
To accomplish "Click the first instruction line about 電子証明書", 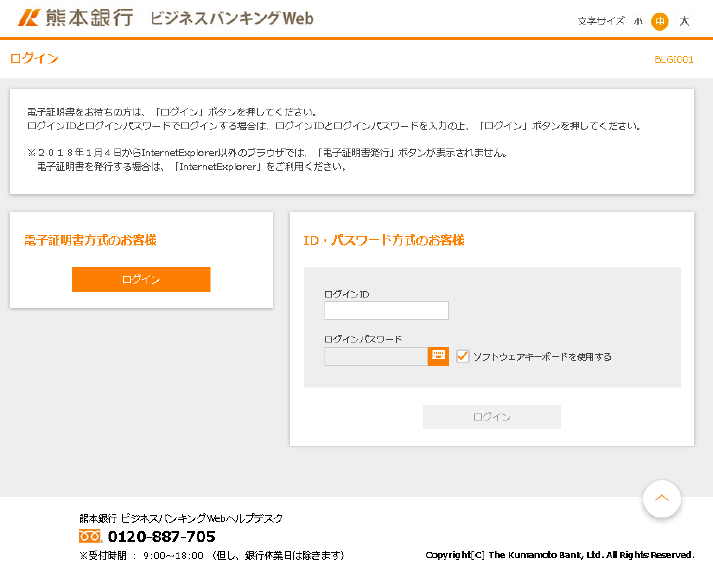I will point(172,112).
